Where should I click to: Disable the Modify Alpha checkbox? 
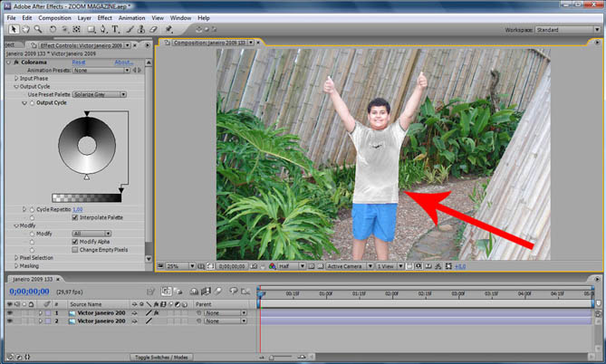coord(75,242)
